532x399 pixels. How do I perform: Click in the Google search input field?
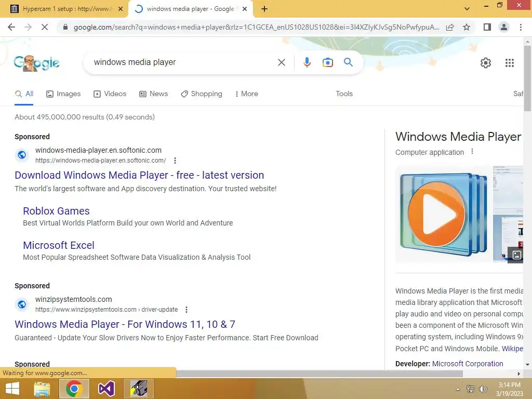(x=183, y=62)
